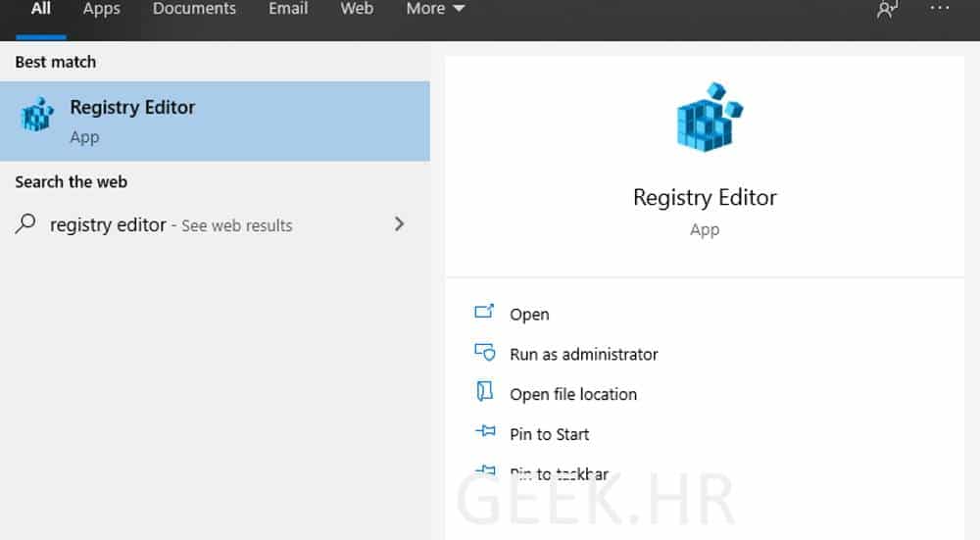
Task: Click the shield icon for Run as administrator
Action: [x=484, y=353]
